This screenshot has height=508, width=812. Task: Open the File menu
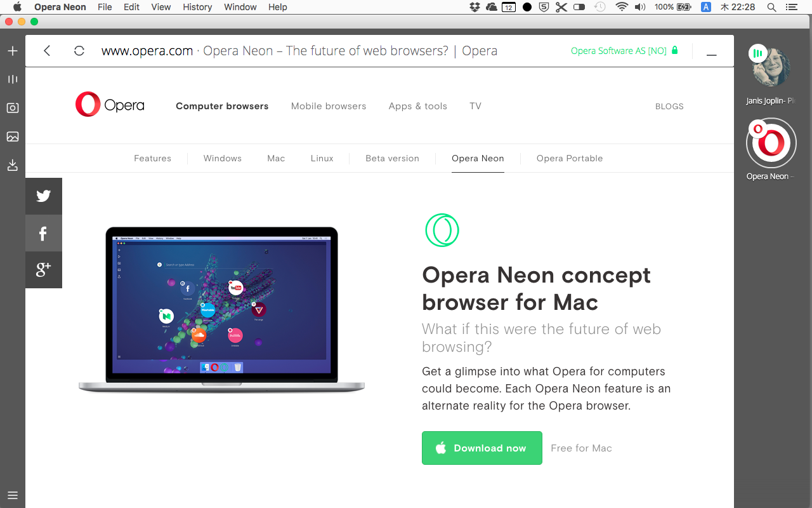point(105,7)
